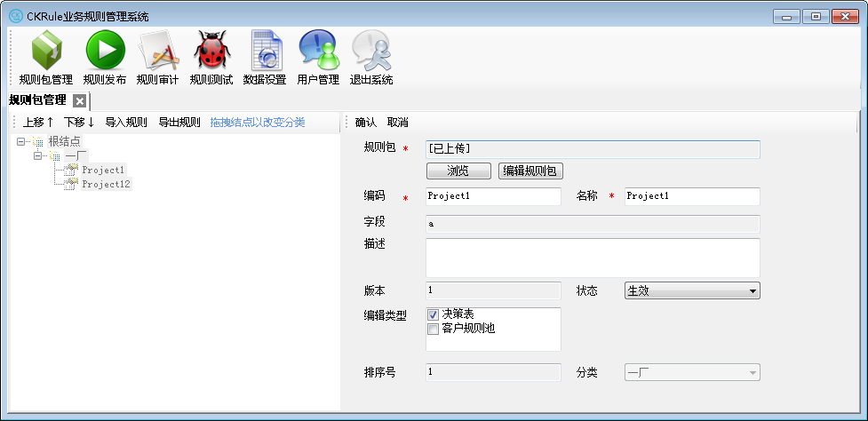The image size is (868, 421).
Task: Open the 分类 dropdown showing 一厂
Action: 692,372
